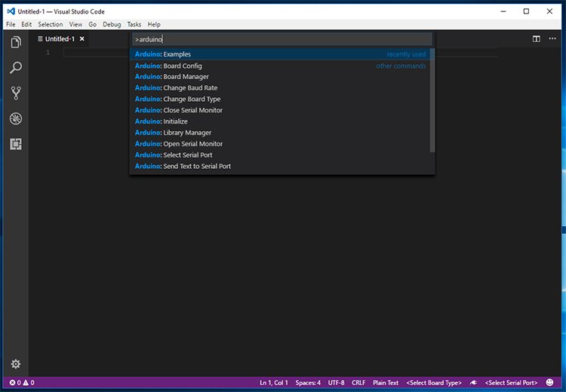Screen dimensions: 566x392
Task: Open the Tasks menu
Action: pos(134,24)
